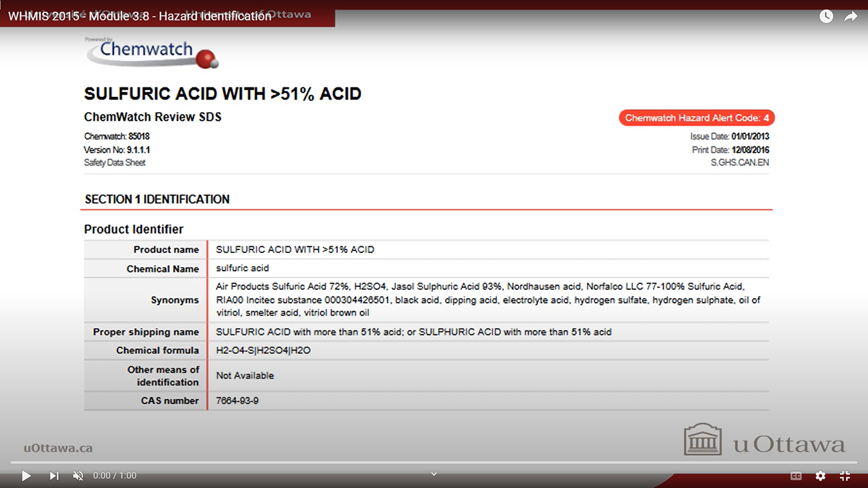The height and width of the screenshot is (488, 868).
Task: Open the share options
Action: pos(850,16)
